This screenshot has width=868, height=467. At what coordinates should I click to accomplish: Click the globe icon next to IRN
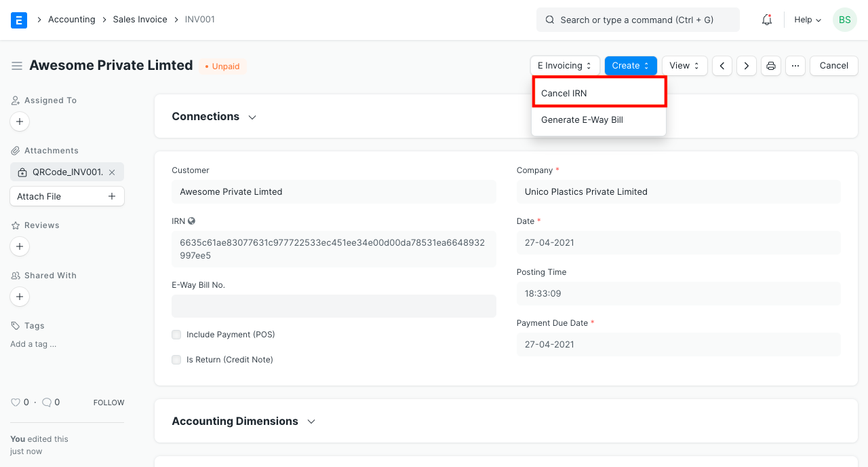[193, 221]
